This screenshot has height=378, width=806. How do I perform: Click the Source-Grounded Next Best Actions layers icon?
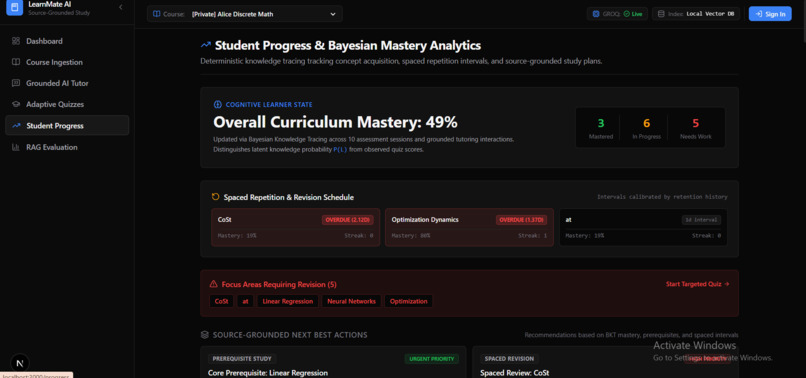click(205, 335)
